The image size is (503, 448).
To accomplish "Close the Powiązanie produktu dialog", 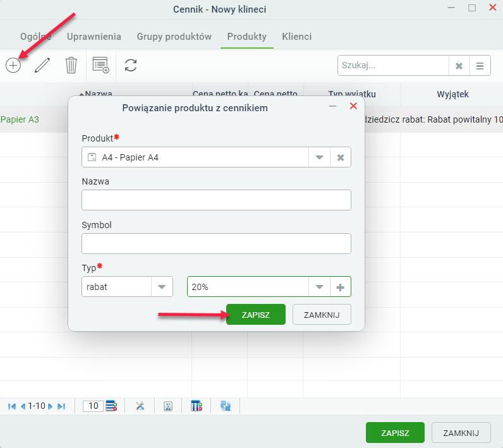I will point(353,106).
